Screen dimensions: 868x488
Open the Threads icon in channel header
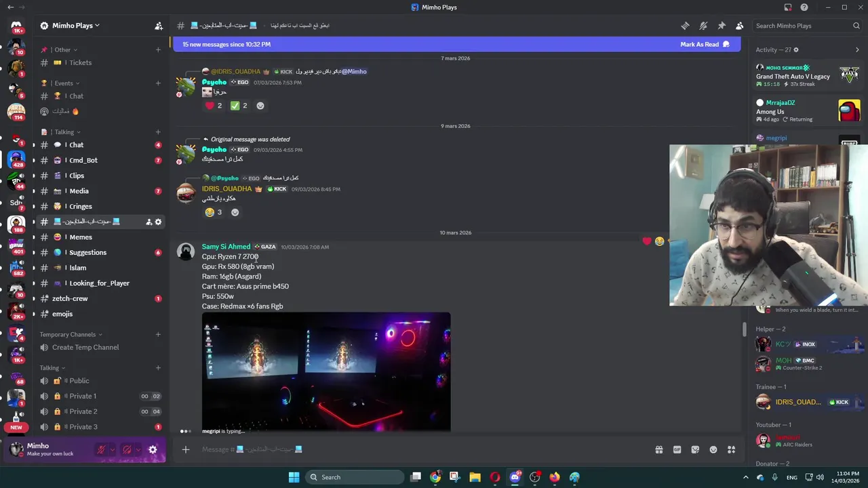coord(685,26)
